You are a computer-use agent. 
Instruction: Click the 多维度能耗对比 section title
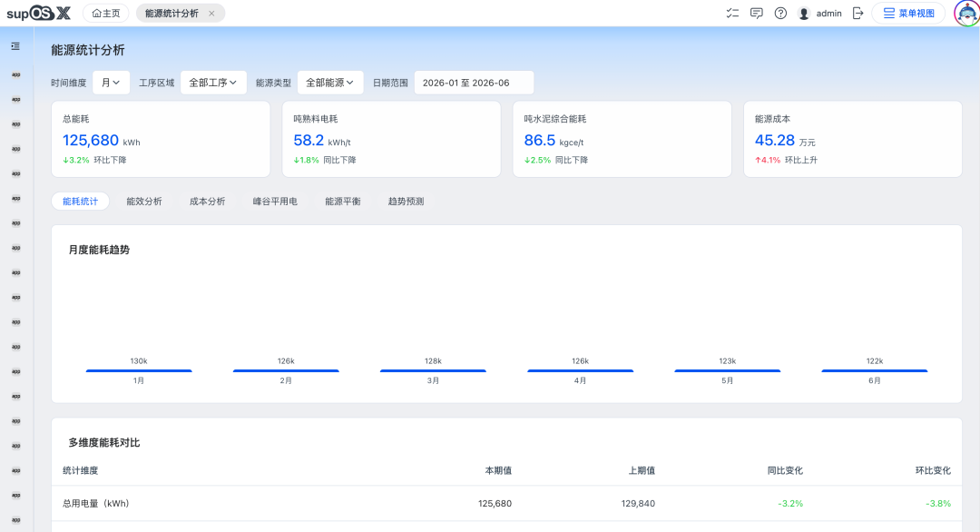pos(103,443)
